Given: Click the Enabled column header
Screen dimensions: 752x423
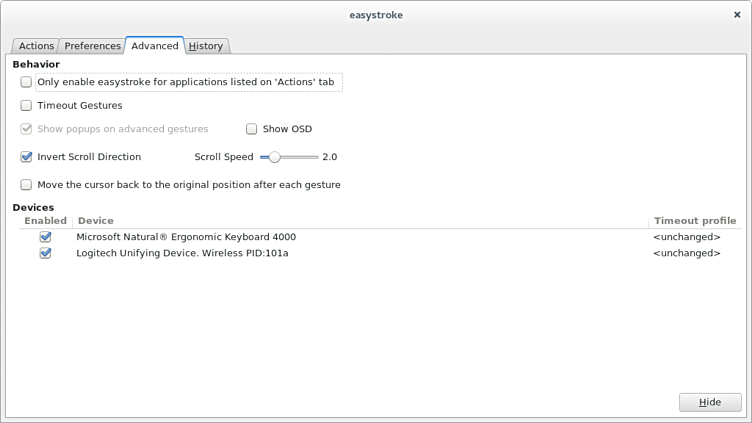Looking at the screenshot, I should point(45,221).
